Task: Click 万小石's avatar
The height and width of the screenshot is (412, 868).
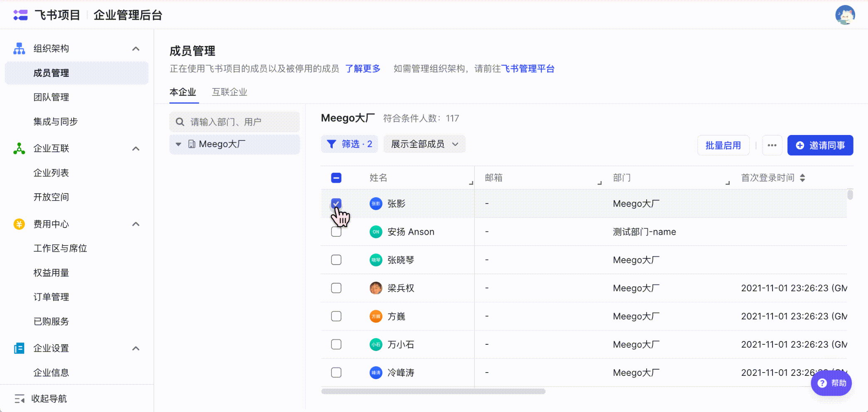Action: click(376, 345)
